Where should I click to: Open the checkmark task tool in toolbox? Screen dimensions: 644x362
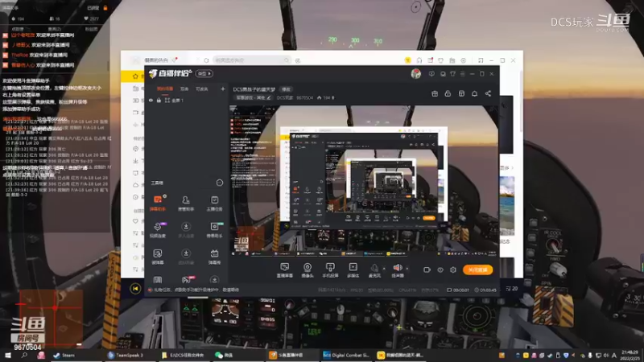[214, 204]
